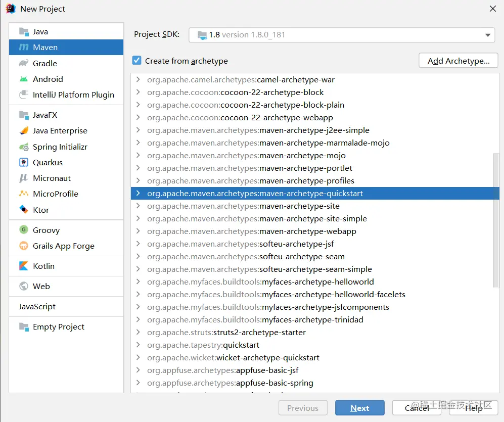
Task: Click the IntelliJ Platform Plugin icon
Action: [x=24, y=95]
